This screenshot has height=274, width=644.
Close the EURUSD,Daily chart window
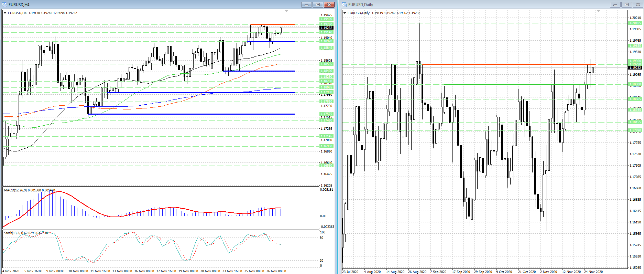(638, 4)
